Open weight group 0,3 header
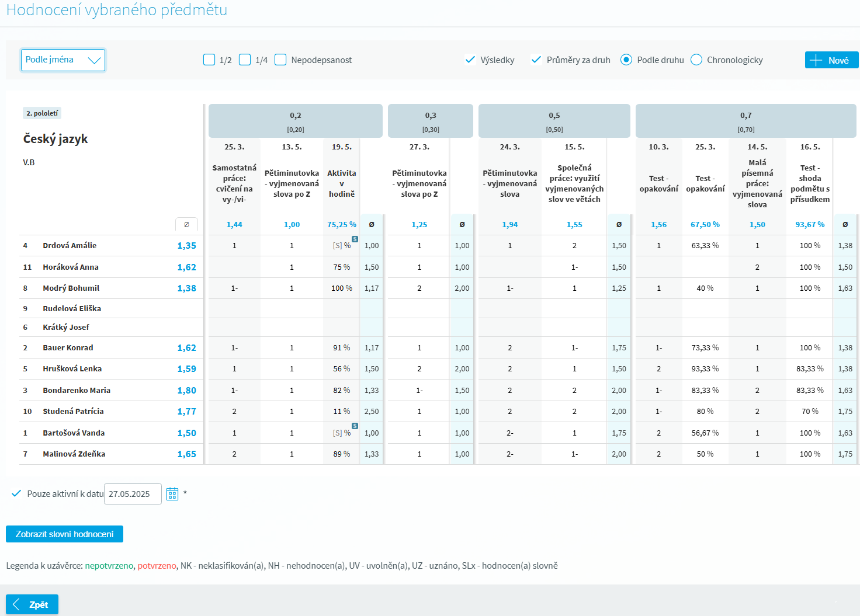Viewport: 860px width, 616px height. click(x=431, y=121)
